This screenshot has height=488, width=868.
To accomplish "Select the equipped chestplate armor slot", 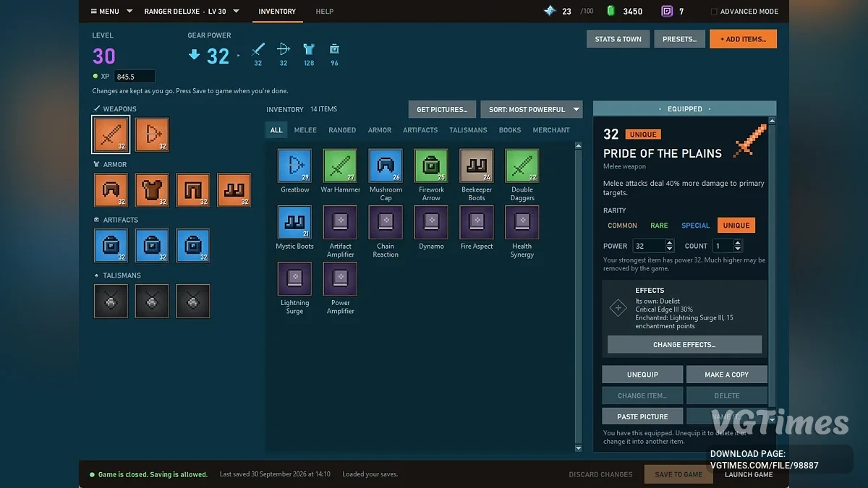I will point(152,190).
